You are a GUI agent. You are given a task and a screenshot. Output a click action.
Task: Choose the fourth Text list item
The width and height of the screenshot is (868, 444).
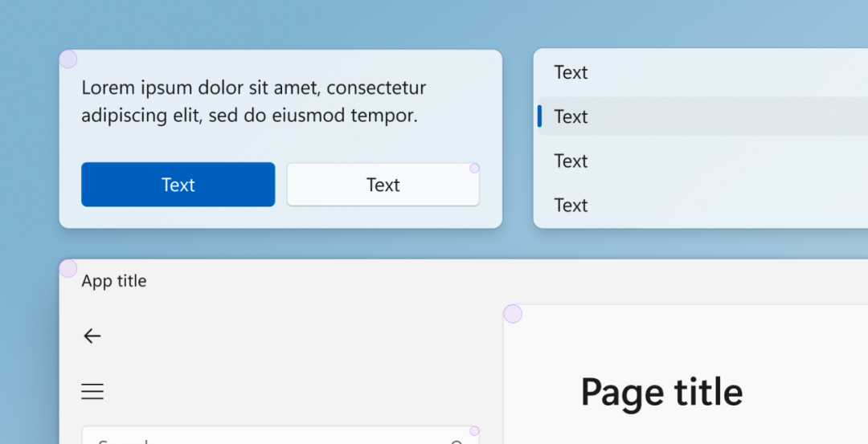571,205
